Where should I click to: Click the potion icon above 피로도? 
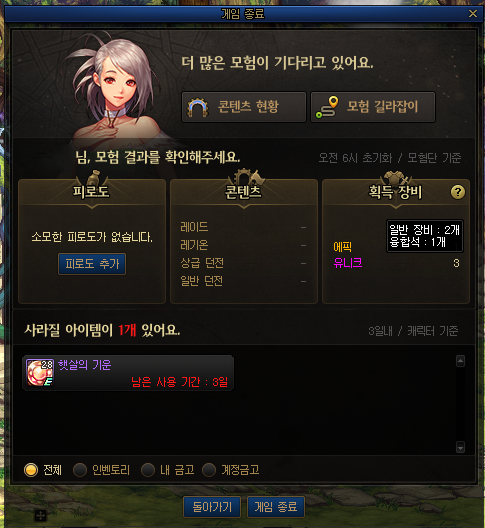93,177
